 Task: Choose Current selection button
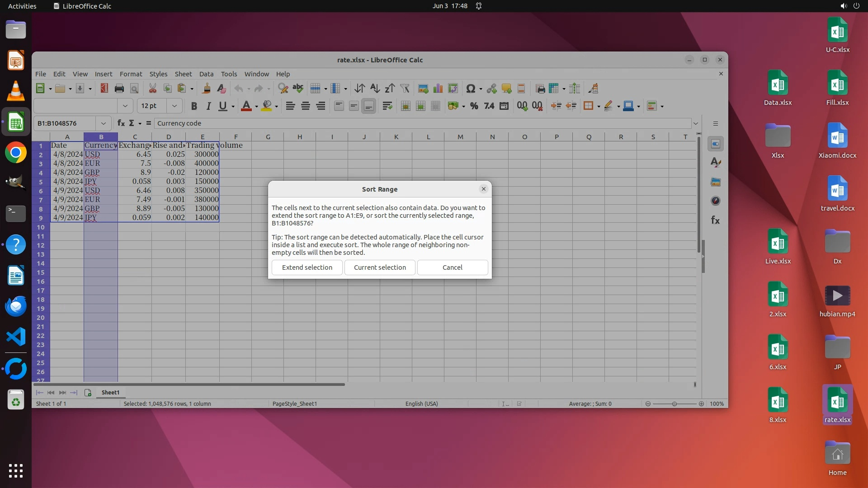pyautogui.click(x=380, y=267)
